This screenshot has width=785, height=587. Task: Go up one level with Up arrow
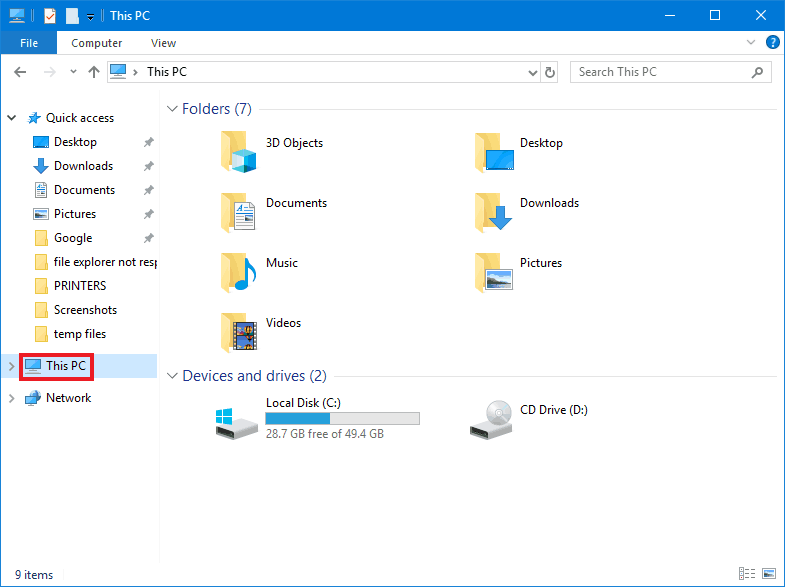[x=94, y=72]
